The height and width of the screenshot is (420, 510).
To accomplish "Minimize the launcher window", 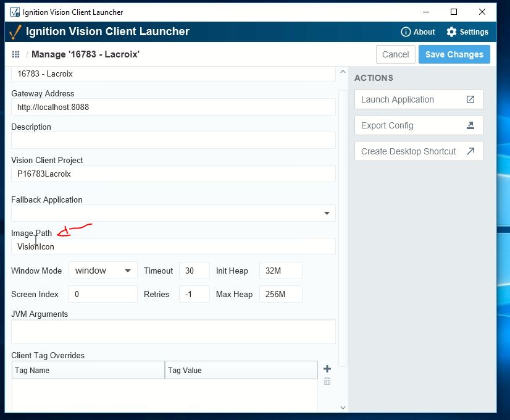I will click(x=426, y=12).
